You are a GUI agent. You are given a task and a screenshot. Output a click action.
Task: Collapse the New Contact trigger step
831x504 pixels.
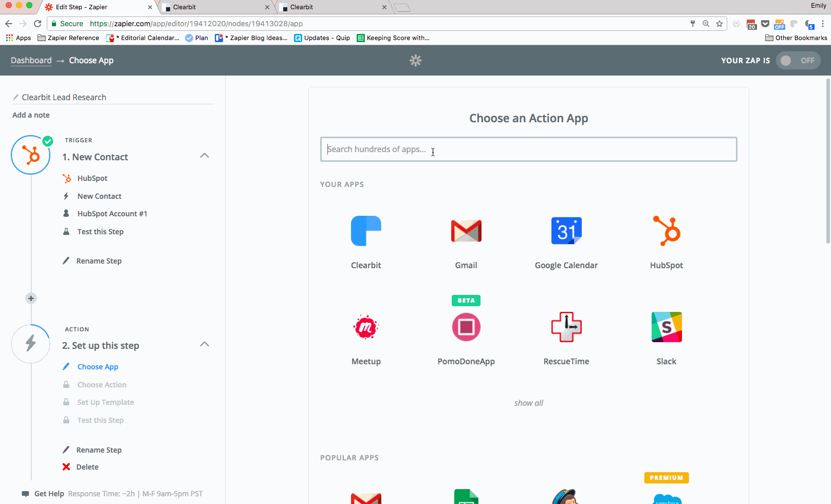point(205,156)
